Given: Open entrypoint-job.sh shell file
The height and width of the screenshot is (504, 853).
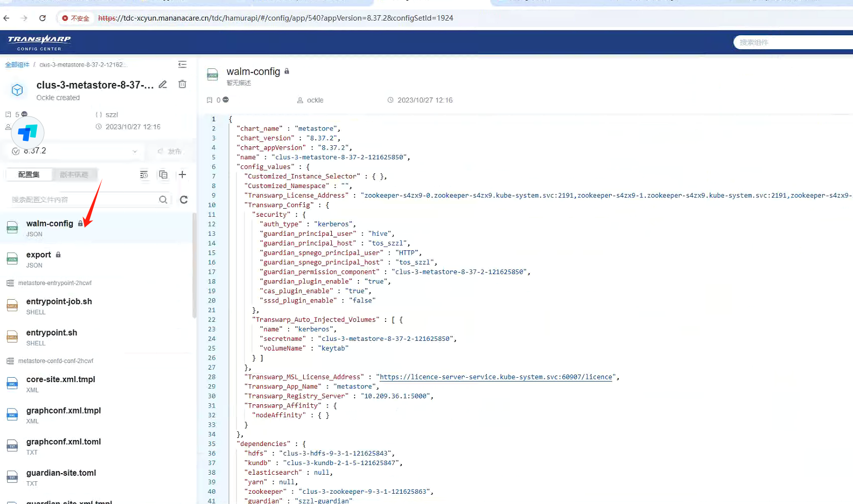Looking at the screenshot, I should (59, 302).
